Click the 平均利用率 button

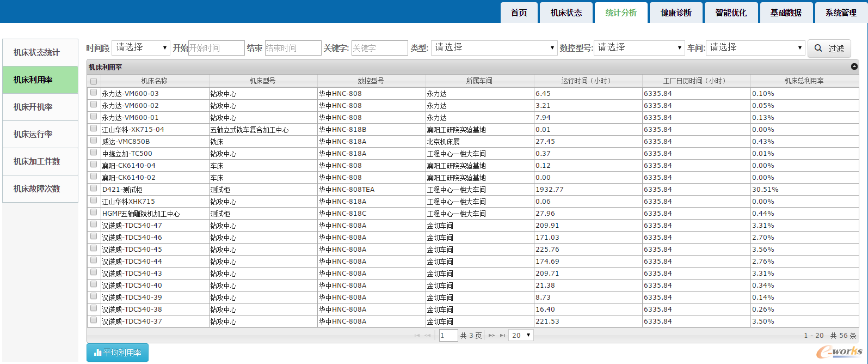tap(118, 353)
